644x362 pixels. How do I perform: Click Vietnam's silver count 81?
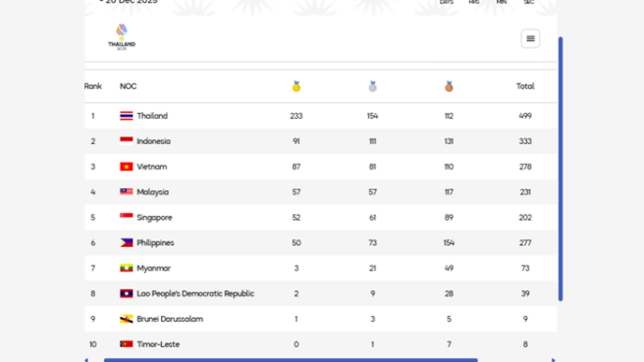click(372, 167)
